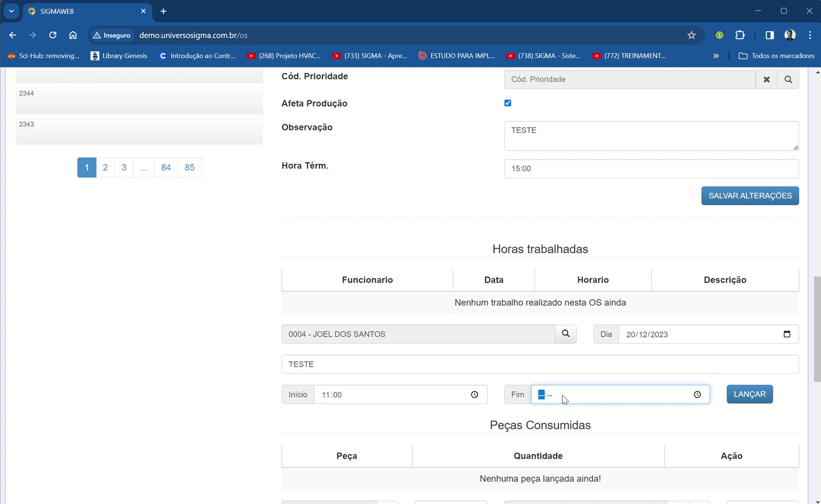Screen dimensions: 821x504
Task: Clear the Cód. Prioridade field with X icon
Action: 766,79
